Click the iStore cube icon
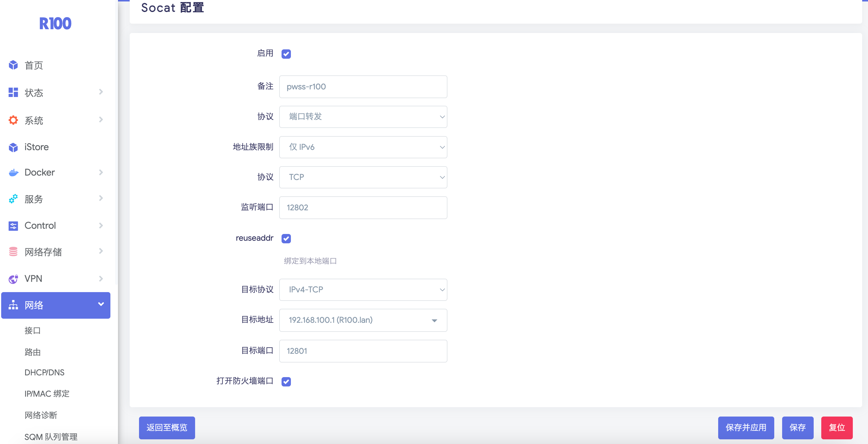Image resolution: width=868 pixels, height=444 pixels. pos(13,147)
